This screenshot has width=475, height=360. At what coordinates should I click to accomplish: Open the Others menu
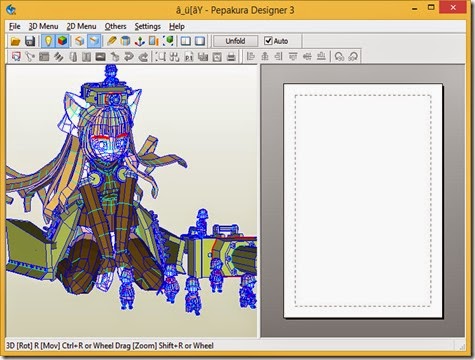115,26
